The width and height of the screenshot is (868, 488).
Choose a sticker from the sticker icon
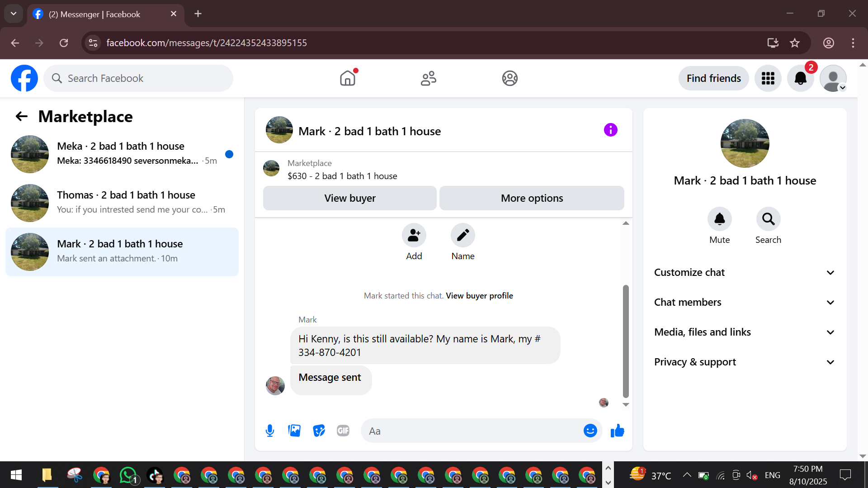319,431
